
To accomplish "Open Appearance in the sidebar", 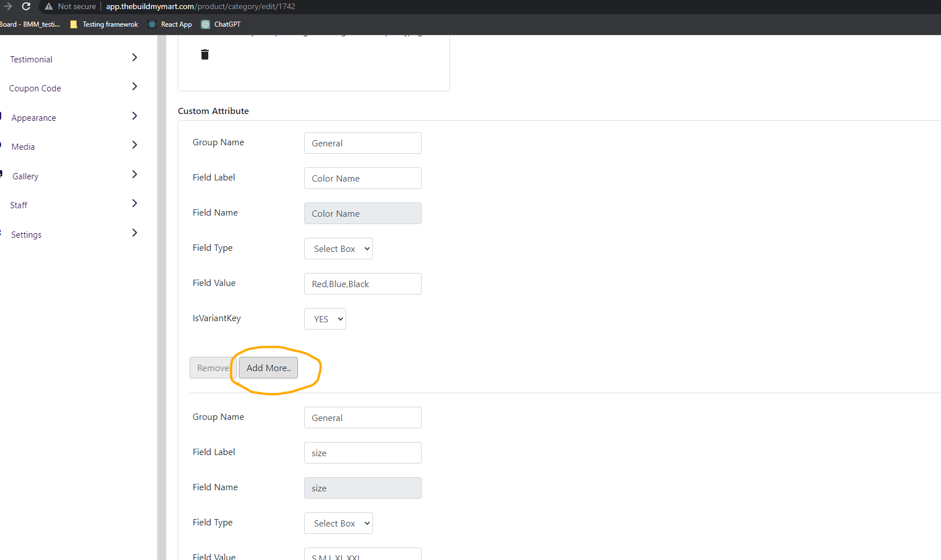I will click(x=33, y=118).
